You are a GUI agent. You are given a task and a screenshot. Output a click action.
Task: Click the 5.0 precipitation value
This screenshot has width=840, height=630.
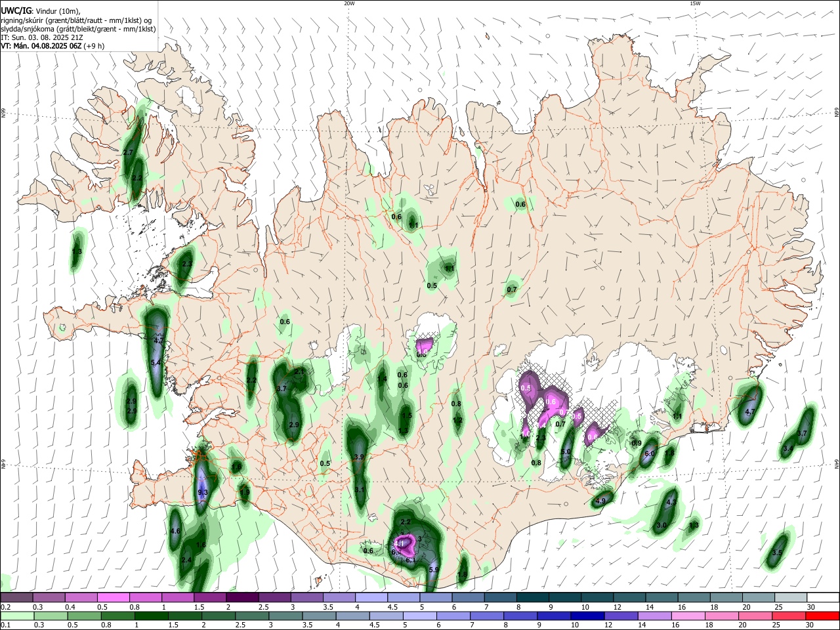pyautogui.click(x=566, y=452)
